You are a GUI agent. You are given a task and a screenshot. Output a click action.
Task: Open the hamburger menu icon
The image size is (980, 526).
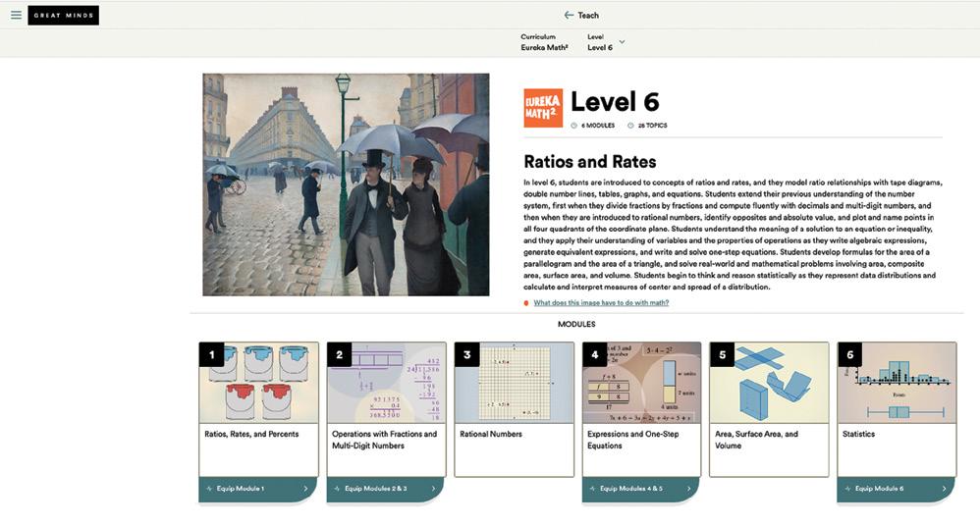point(16,16)
